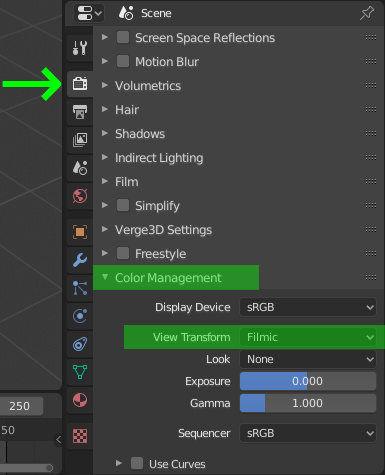Click the end frame 250 field
Image resolution: width=385 pixels, height=475 pixels.
point(20,406)
